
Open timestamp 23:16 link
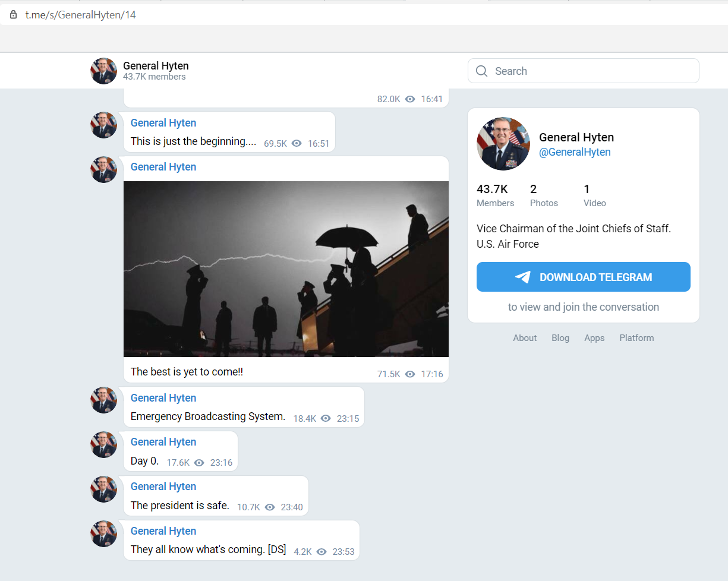tap(221, 463)
